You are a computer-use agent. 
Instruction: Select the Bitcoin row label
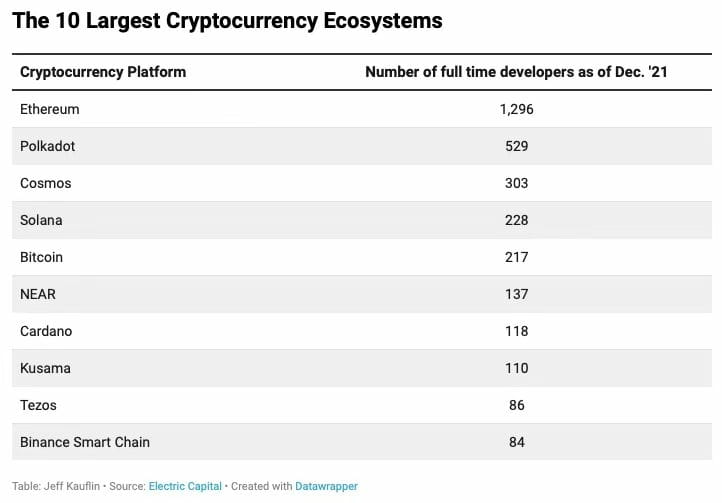tap(41, 257)
